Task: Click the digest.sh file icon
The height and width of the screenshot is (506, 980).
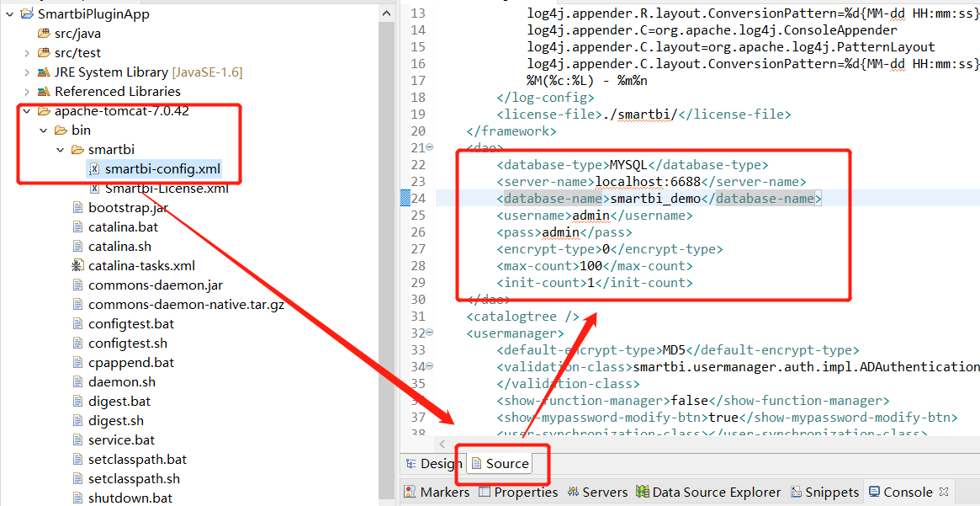Action: (77, 421)
